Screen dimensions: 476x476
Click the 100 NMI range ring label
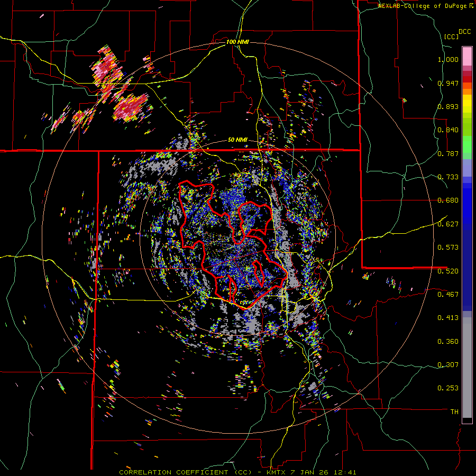[x=237, y=42]
